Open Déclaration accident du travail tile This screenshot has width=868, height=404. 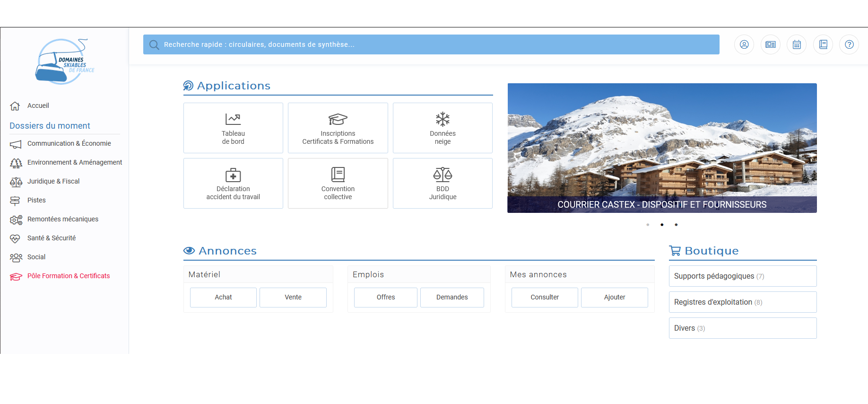(x=233, y=183)
